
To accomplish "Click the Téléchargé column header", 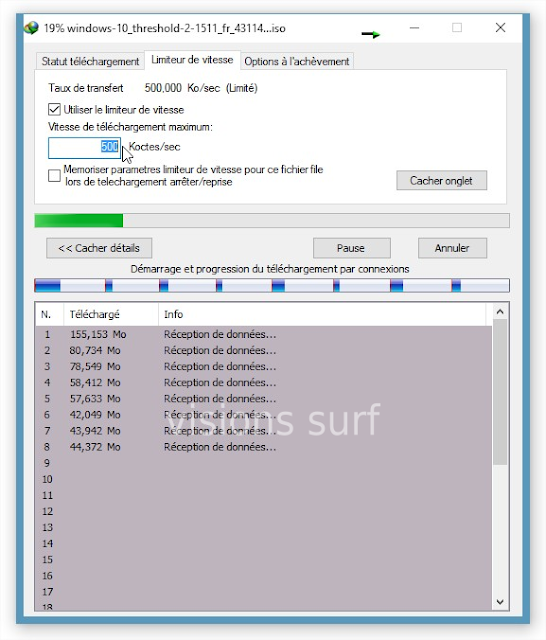I will pos(111,314).
